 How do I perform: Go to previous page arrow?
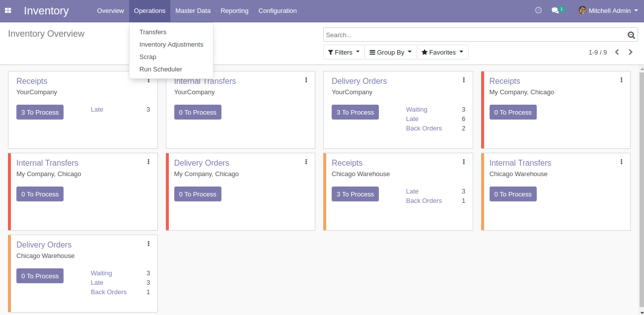[x=617, y=52]
